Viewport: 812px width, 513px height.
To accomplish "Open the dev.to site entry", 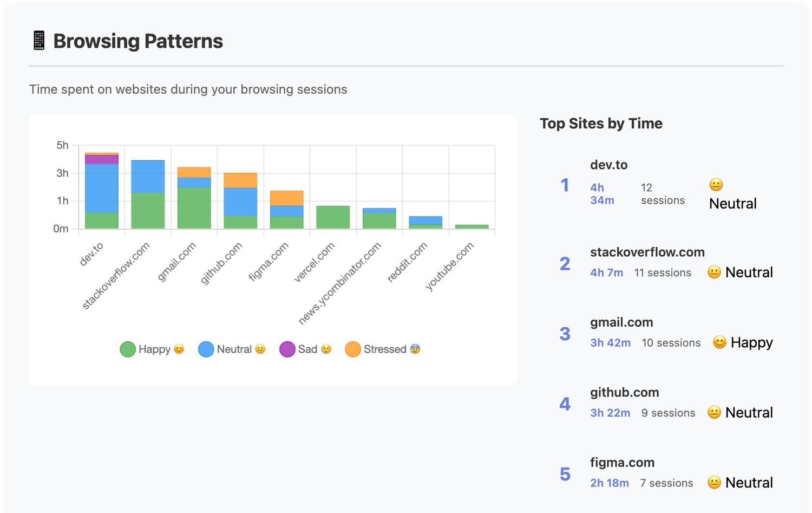I will pos(666,185).
